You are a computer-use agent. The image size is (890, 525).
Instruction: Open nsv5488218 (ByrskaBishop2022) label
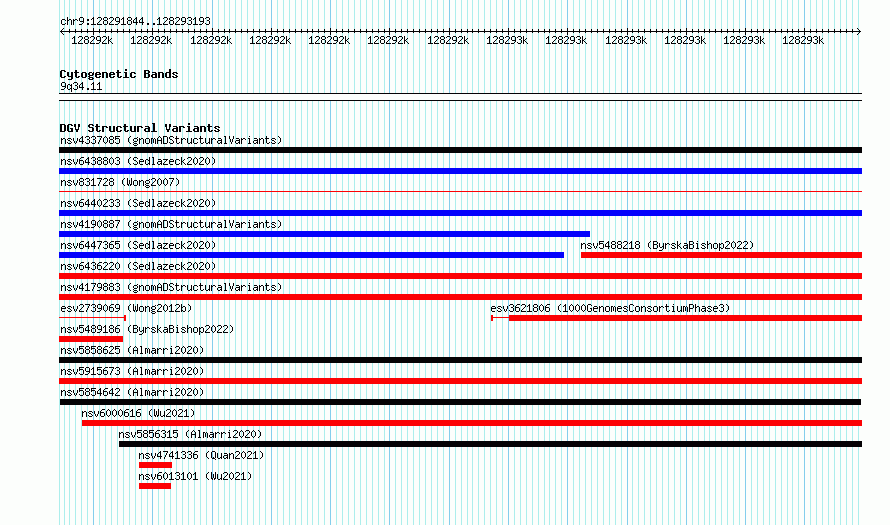[667, 245]
